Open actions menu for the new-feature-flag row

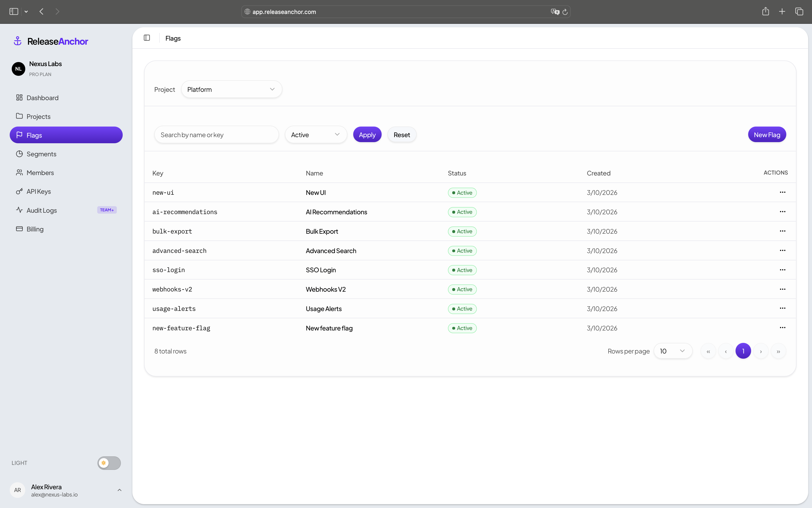pos(782,328)
